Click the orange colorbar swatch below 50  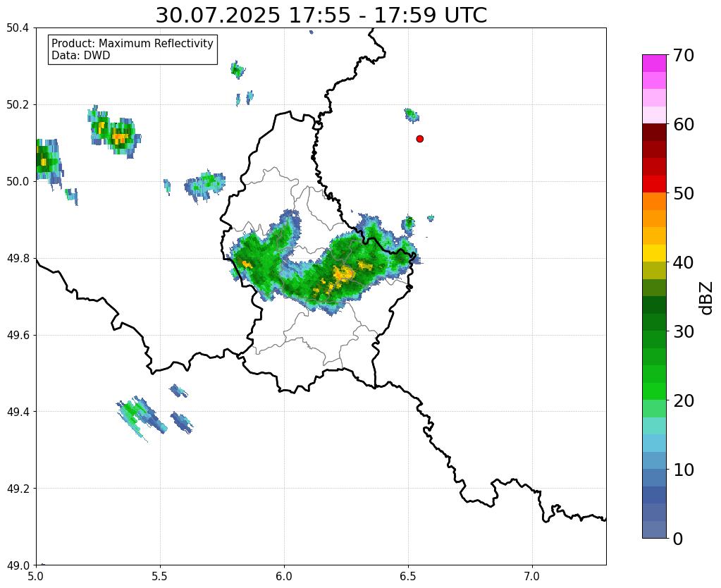tap(654, 201)
